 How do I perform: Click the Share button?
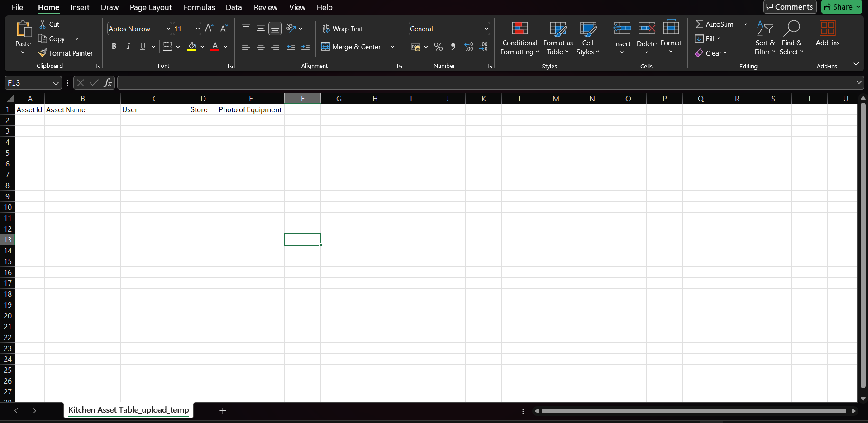[x=841, y=7]
